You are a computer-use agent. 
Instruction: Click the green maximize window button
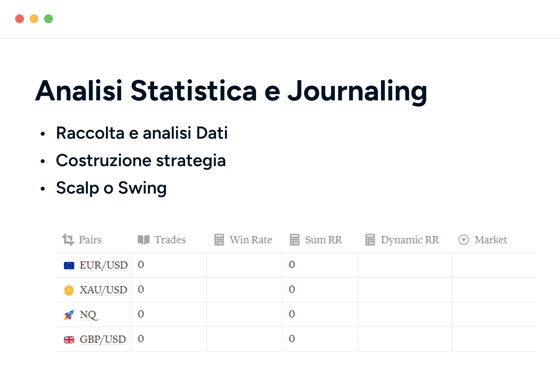tap(49, 19)
